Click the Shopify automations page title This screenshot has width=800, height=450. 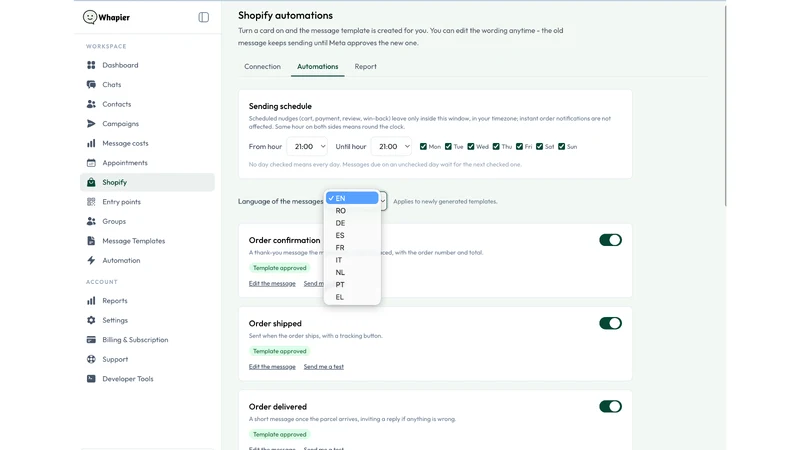[x=285, y=15]
